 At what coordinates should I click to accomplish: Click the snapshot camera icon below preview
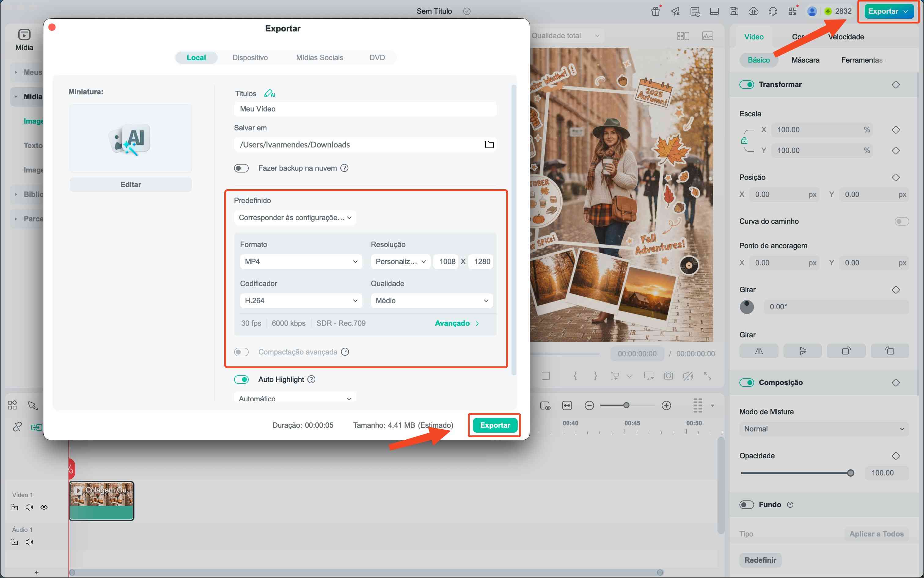click(x=668, y=376)
